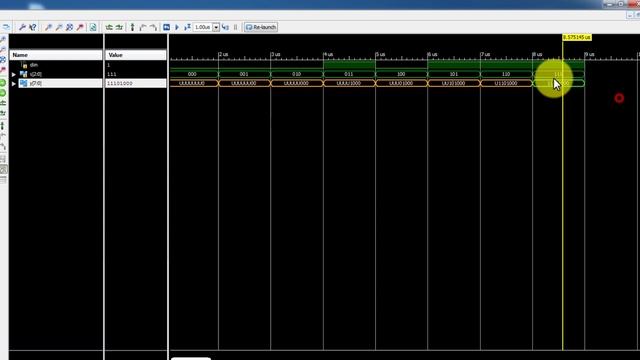This screenshot has height=360, width=640.
Task: Click the 9 us mark on time ruler
Action: (590, 54)
